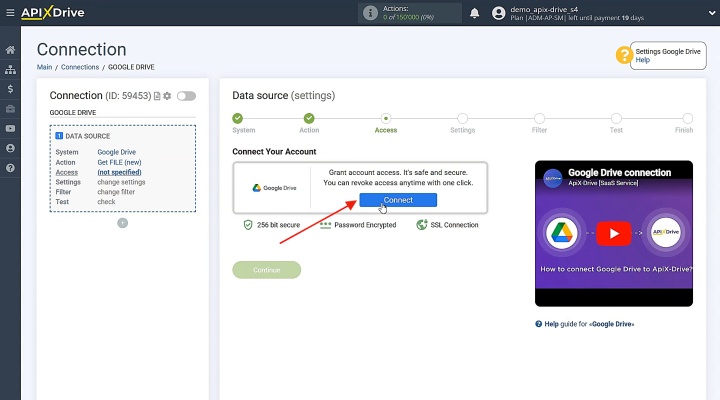Open the hamburger menu icon
Image resolution: width=720 pixels, height=400 pixels.
(10, 13)
